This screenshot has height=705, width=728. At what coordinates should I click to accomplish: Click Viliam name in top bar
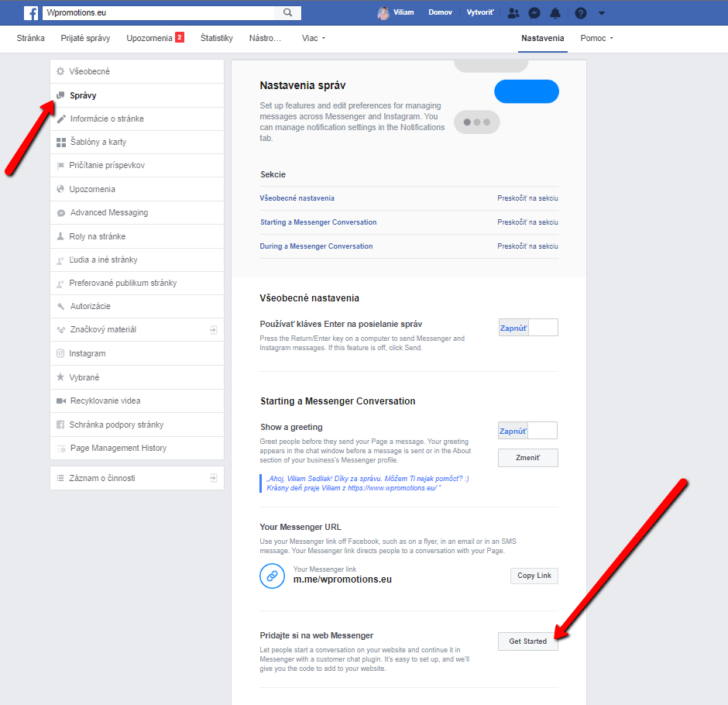403,12
